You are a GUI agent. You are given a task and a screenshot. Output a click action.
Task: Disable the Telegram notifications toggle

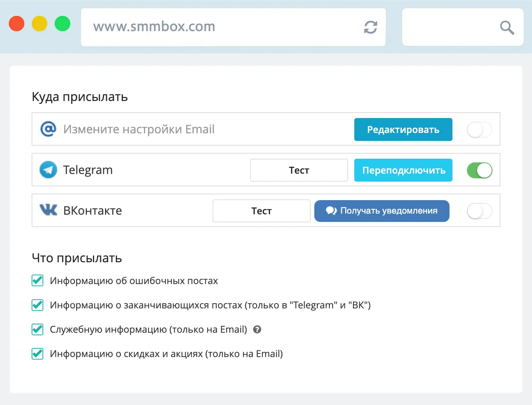[x=480, y=170]
